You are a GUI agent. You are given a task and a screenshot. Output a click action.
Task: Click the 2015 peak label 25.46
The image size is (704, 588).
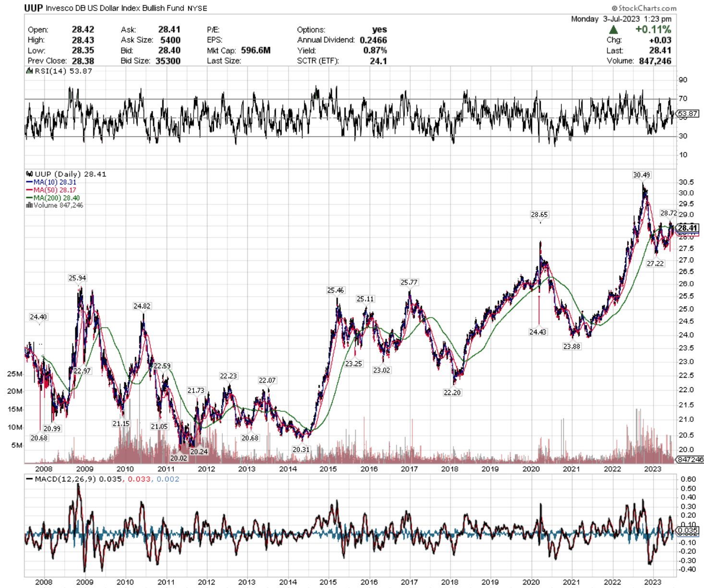336,290
